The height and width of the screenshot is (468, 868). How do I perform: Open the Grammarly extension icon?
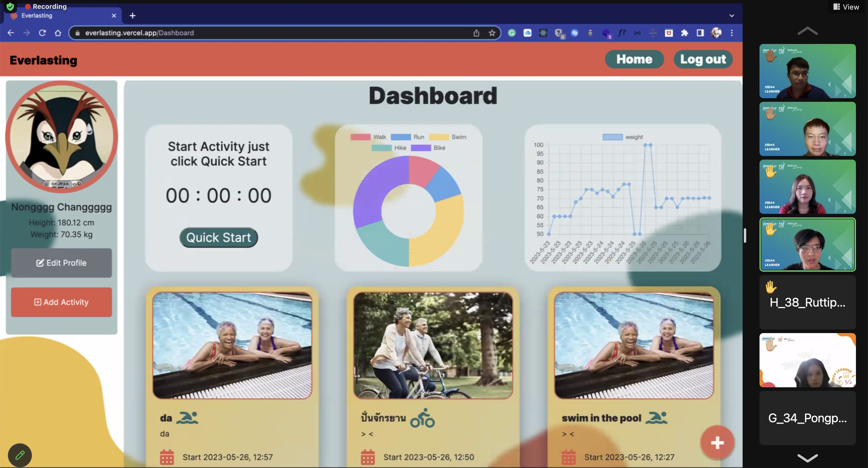tap(512, 33)
